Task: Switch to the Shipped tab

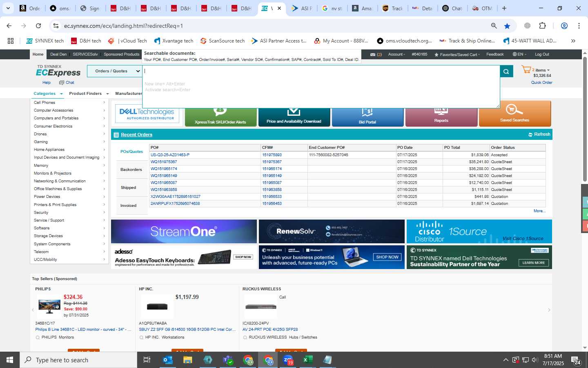Action: click(128, 188)
